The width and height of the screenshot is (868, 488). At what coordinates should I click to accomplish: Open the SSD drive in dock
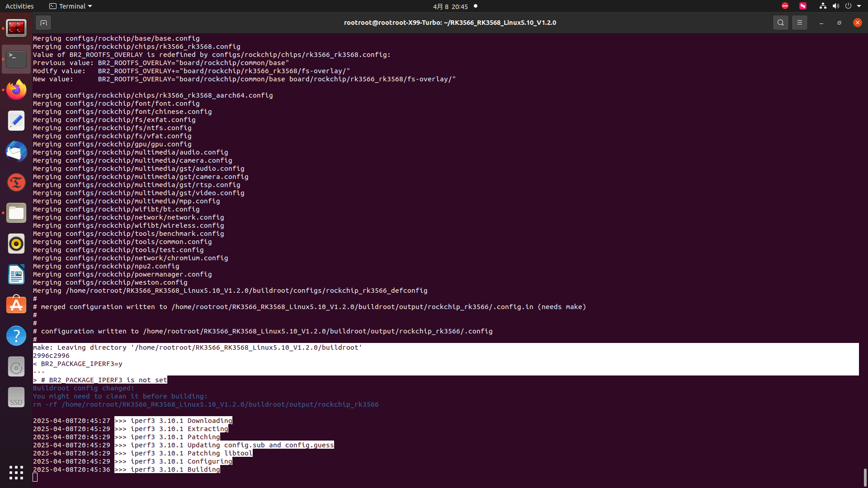click(16, 398)
